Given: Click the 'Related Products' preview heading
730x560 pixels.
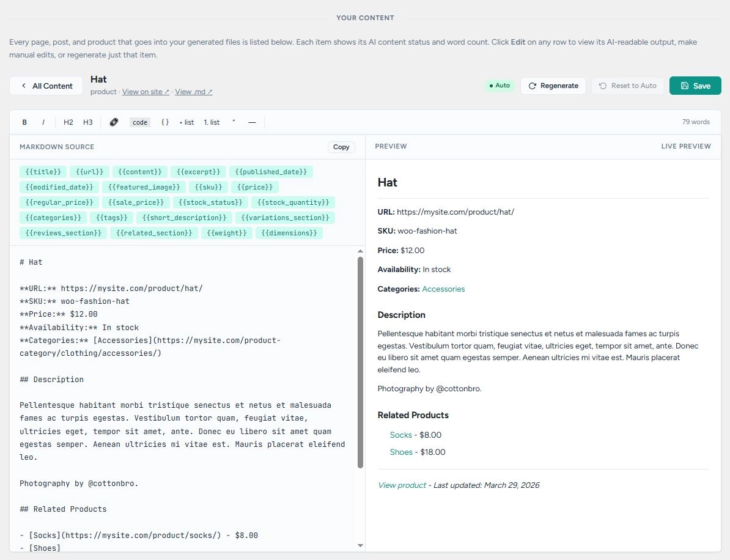Looking at the screenshot, I should (x=413, y=415).
